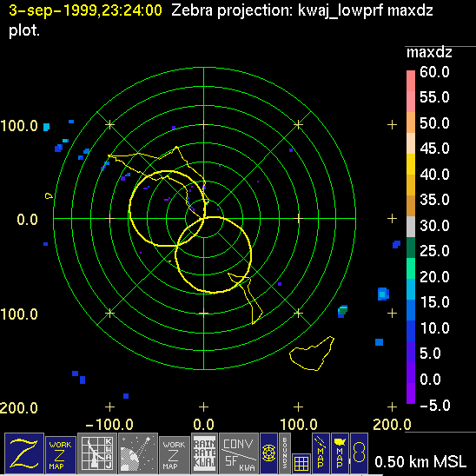
Task: Click the radar center at origin
Action: click(x=204, y=218)
